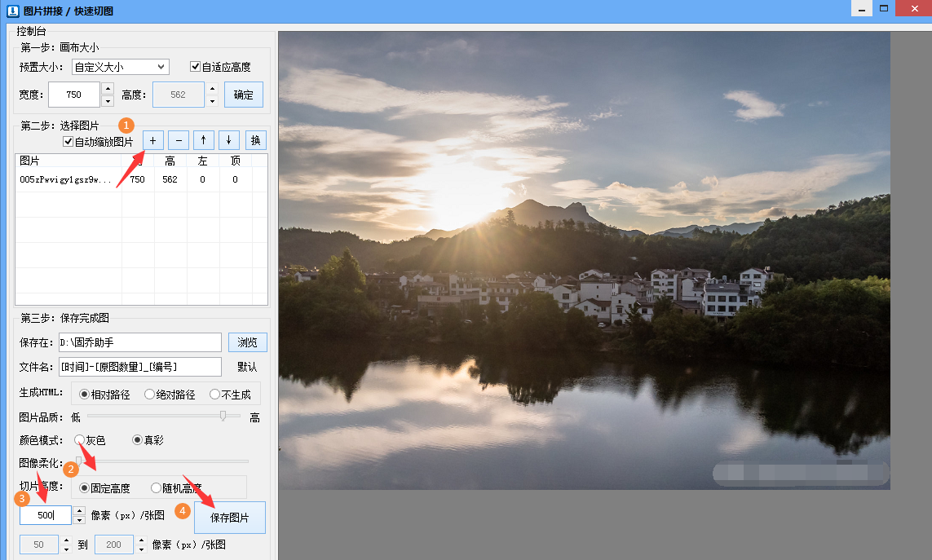The width and height of the screenshot is (932, 560).
Task: Increase slice height pixel value spinner
Action: pos(79,511)
